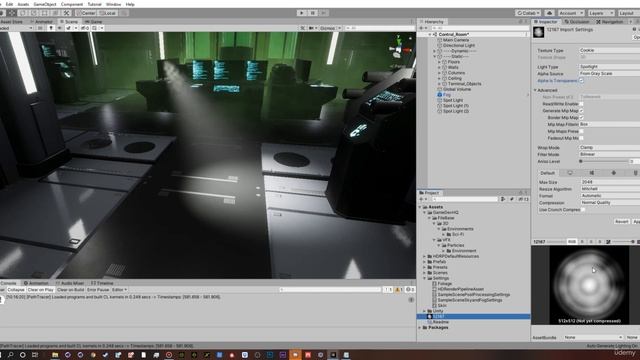Click the Step frame button
This screenshot has width=640, height=360.
tap(324, 13)
